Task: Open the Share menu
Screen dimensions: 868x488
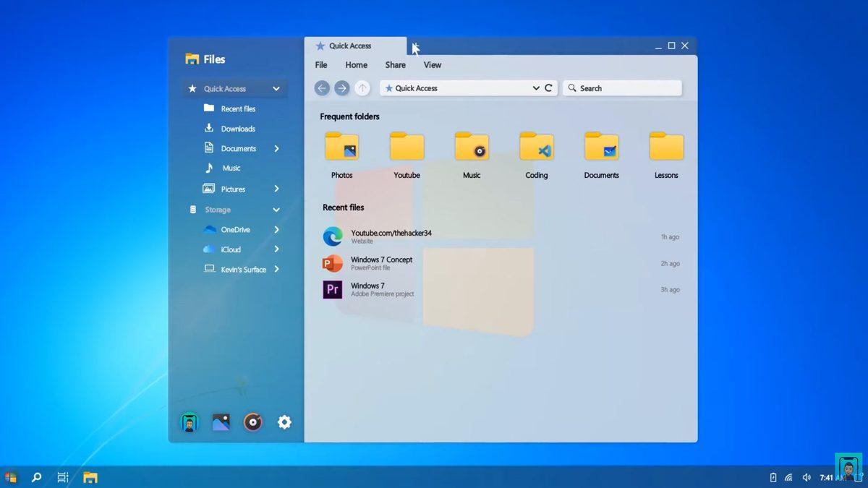Action: coord(395,64)
